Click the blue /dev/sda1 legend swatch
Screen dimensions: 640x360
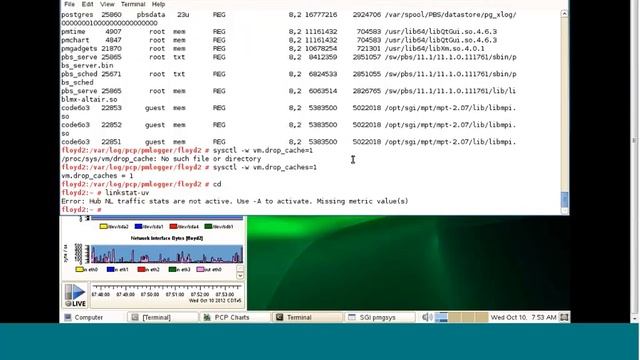click(138, 226)
